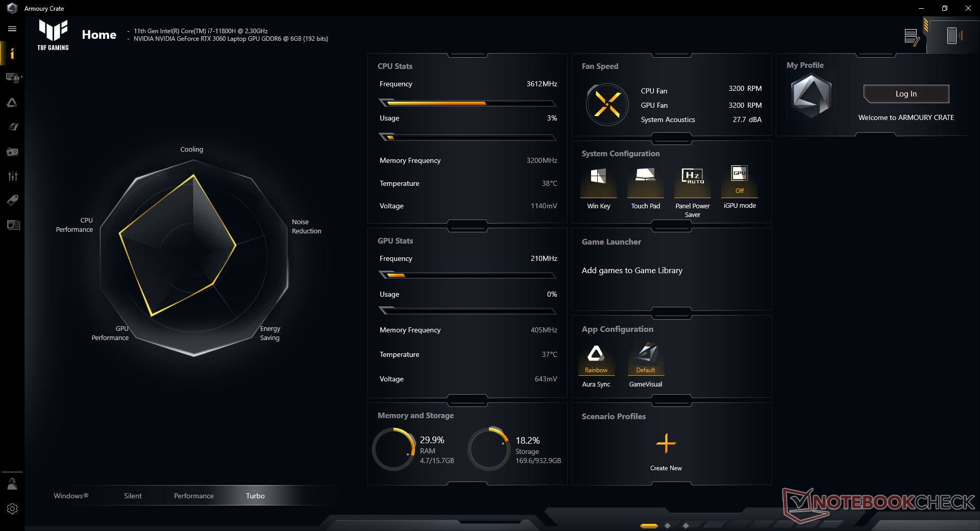980x531 pixels.
Task: Click the fan speed spinner icon
Action: pyautogui.click(x=607, y=105)
